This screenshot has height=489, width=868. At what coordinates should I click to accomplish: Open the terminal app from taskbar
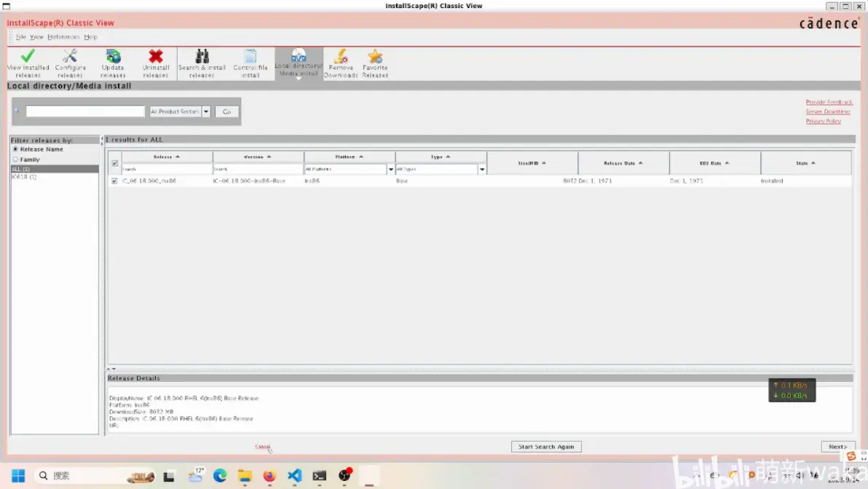tap(320, 476)
